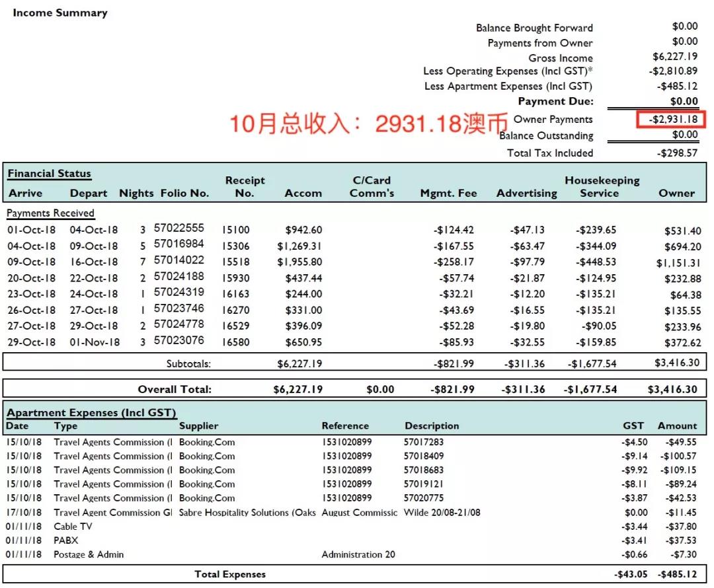Select the 29-Oct-18 arrival date
This screenshot has height=588, width=714.
coord(32,342)
